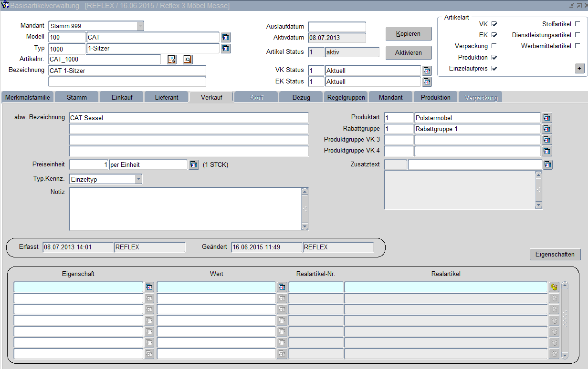Click the Notiz text area scrollbar
Viewport: 588px width, 369px height.
pyautogui.click(x=305, y=209)
